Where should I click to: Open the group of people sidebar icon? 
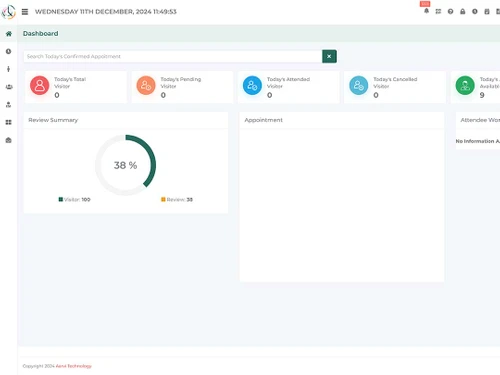[9, 87]
